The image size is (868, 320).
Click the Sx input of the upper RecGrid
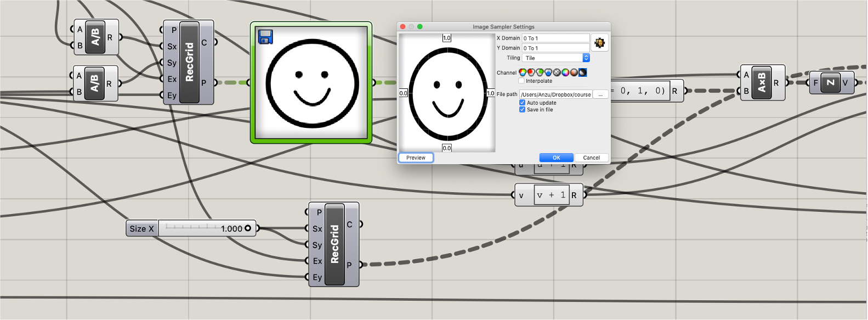172,47
